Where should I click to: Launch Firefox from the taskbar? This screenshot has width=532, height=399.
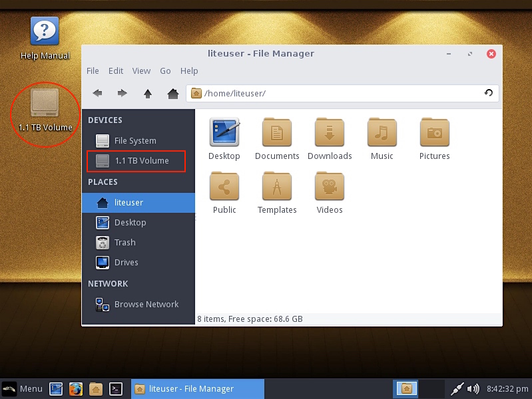pos(75,389)
